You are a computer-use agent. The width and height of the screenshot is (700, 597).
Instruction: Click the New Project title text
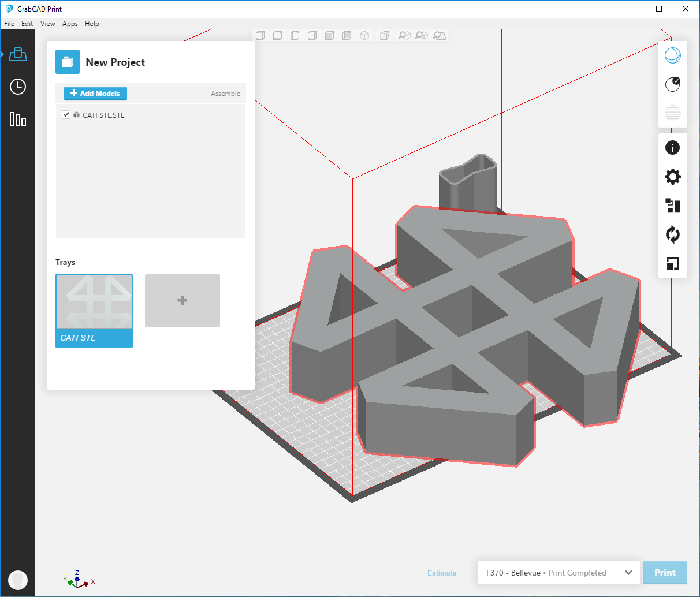(x=116, y=62)
